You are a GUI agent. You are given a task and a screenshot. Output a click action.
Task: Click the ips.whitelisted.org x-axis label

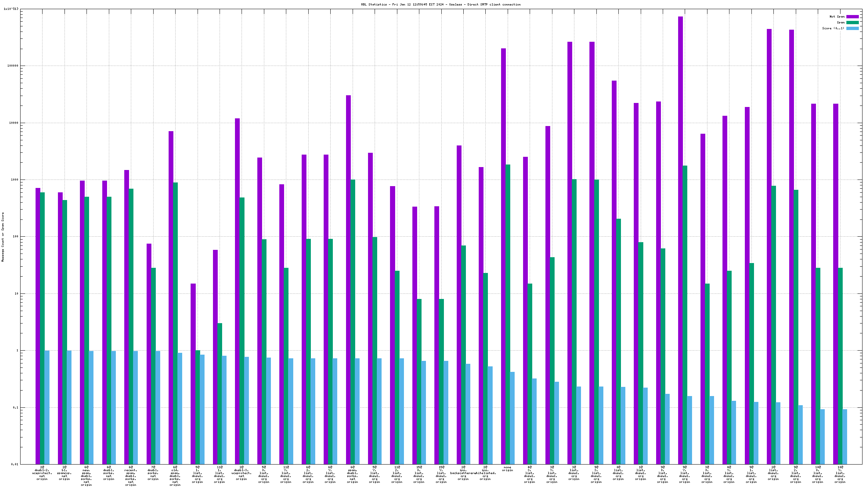pyautogui.click(x=486, y=473)
